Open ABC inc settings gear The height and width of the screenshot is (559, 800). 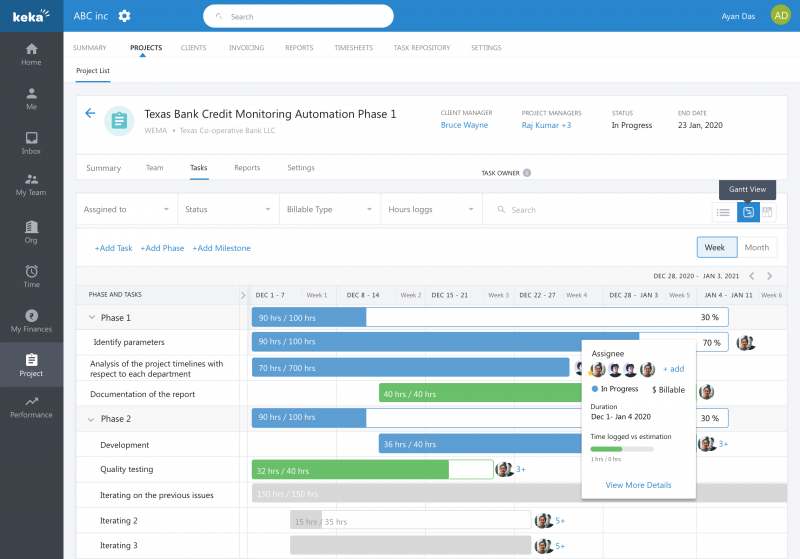pyautogui.click(x=124, y=16)
